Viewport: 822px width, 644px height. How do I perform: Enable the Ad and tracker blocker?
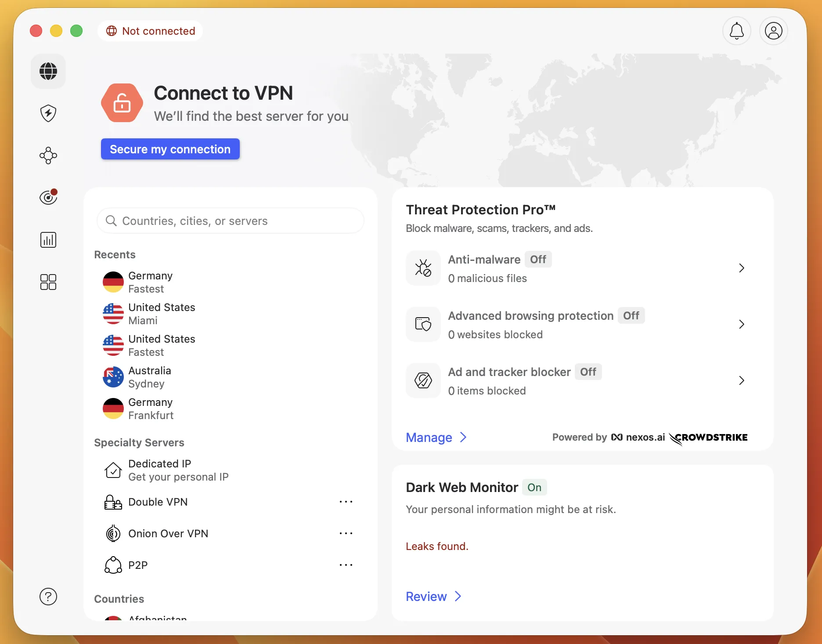click(x=588, y=372)
